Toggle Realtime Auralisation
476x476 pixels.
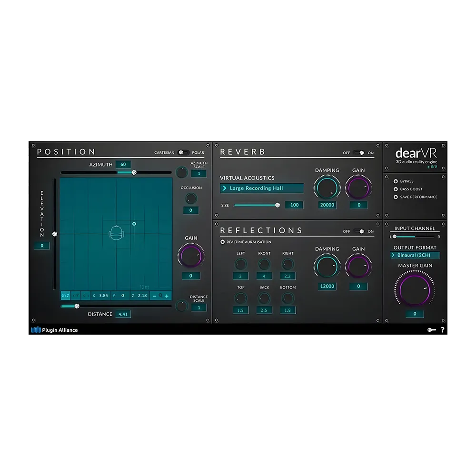coord(222,242)
